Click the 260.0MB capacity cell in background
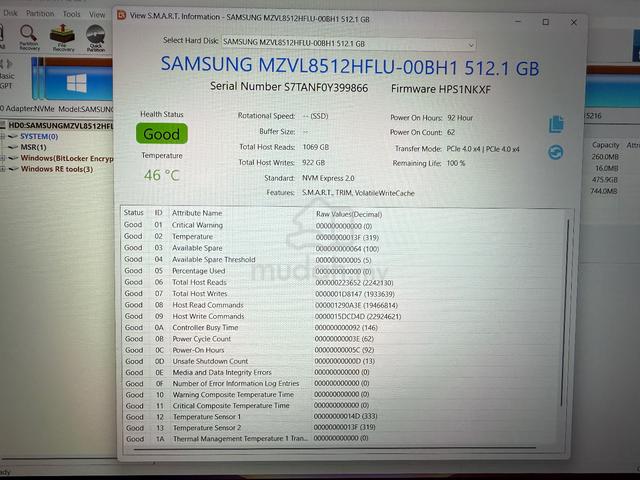Viewport: 640px width, 480px height. (x=605, y=157)
